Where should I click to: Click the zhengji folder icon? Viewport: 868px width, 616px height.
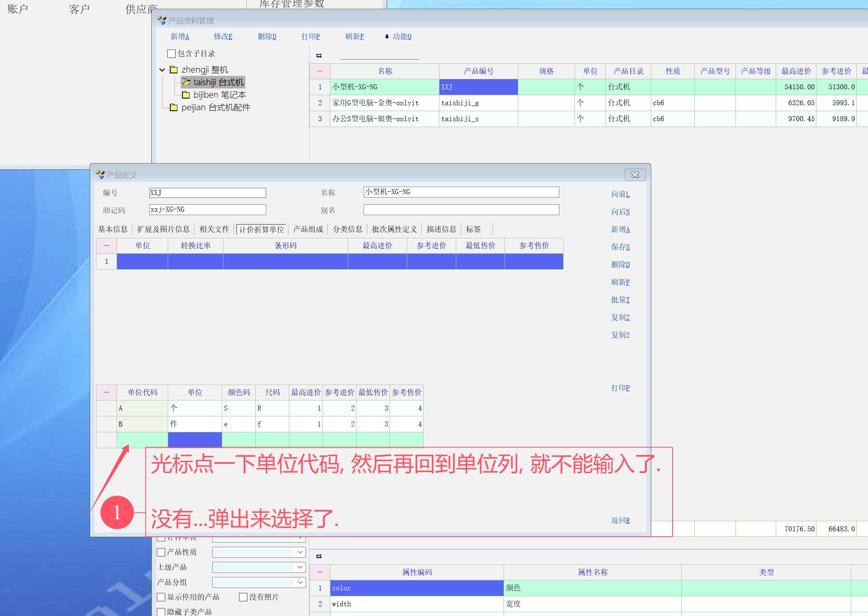click(174, 70)
